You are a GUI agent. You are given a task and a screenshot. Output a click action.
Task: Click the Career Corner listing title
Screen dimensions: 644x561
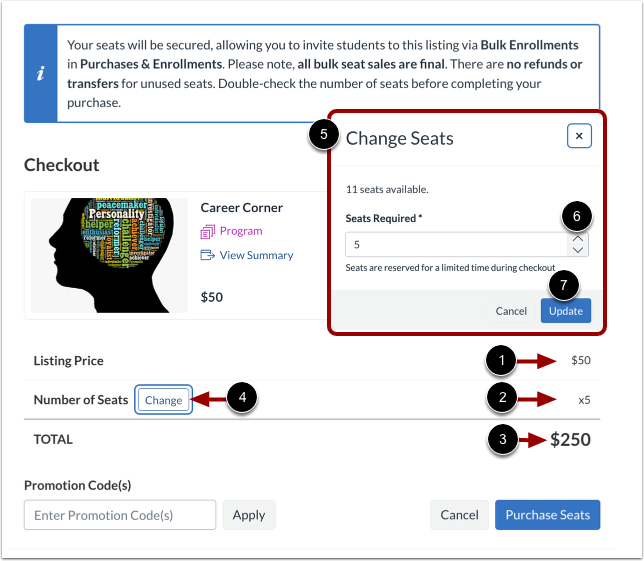pos(241,208)
